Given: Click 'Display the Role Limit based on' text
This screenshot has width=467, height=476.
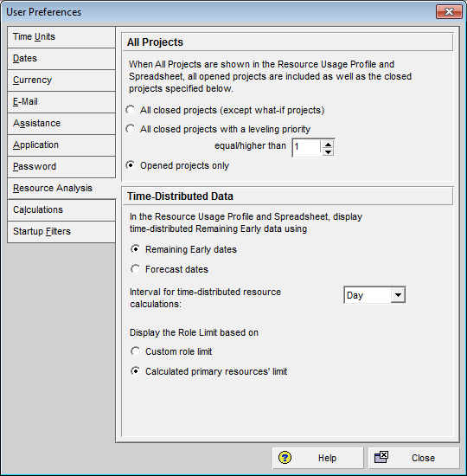Looking at the screenshot, I should point(194,332).
